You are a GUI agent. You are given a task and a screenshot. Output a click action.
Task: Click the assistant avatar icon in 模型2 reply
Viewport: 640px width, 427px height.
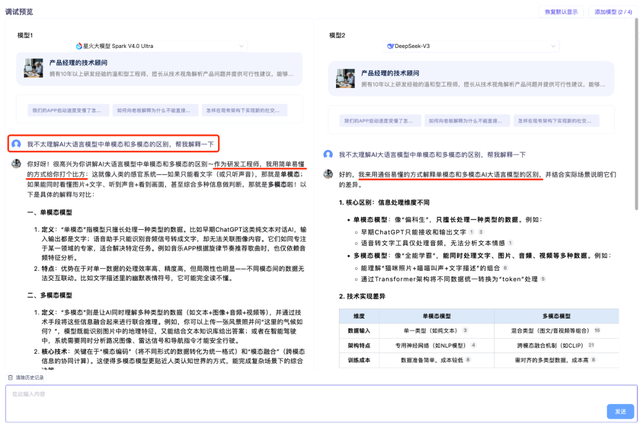[328, 174]
